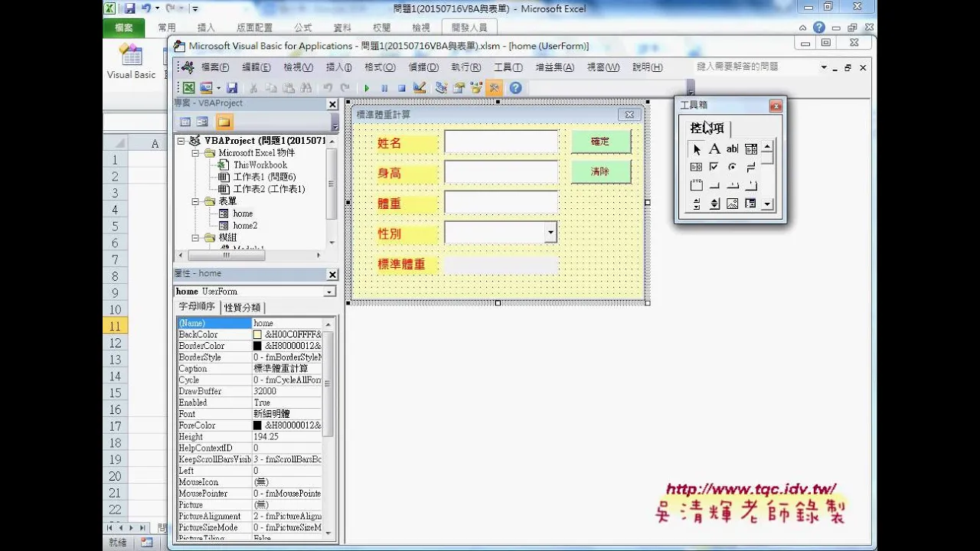Select the Caption property row
980x551 pixels.
pyautogui.click(x=250, y=369)
